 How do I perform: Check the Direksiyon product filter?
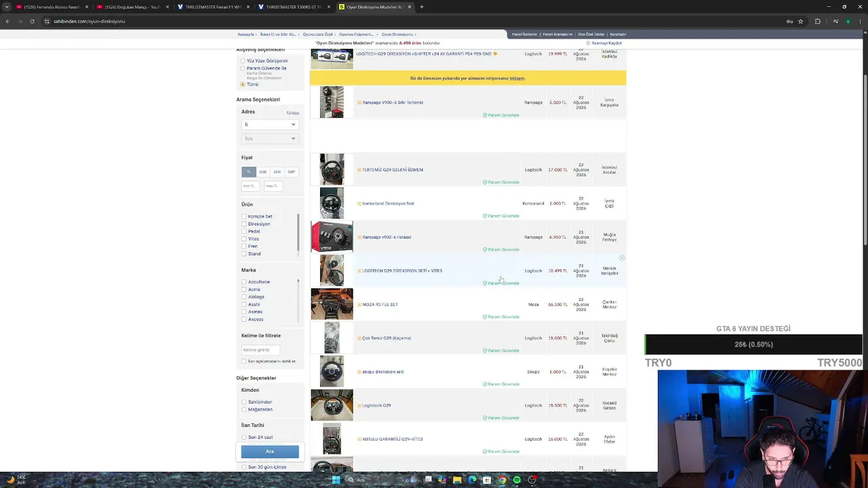(x=244, y=224)
